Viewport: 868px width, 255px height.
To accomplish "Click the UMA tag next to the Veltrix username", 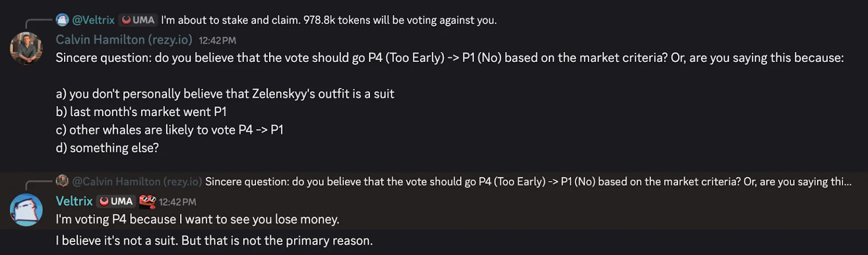I will pos(116,201).
